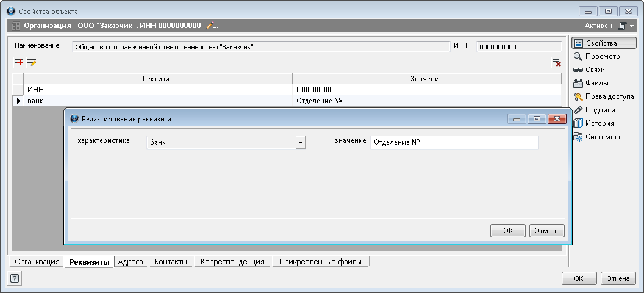Image resolution: width=644 pixels, height=293 pixels.
Task: Open the Корреспонденция tab
Action: pyautogui.click(x=232, y=262)
